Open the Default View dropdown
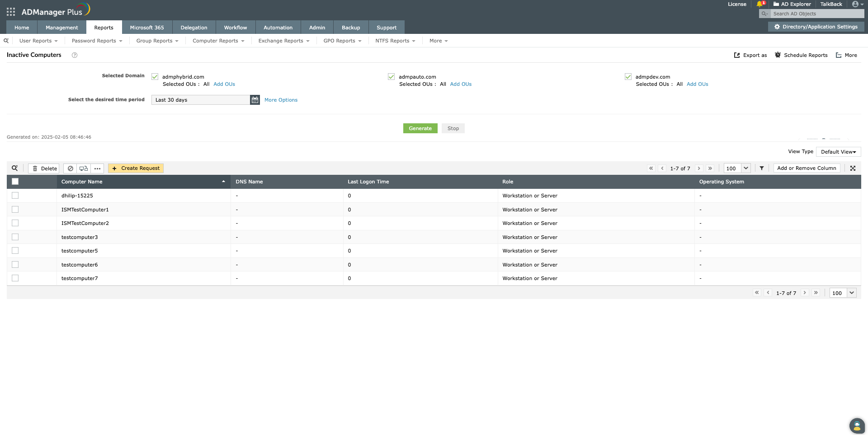The image size is (868, 435). pyautogui.click(x=839, y=152)
